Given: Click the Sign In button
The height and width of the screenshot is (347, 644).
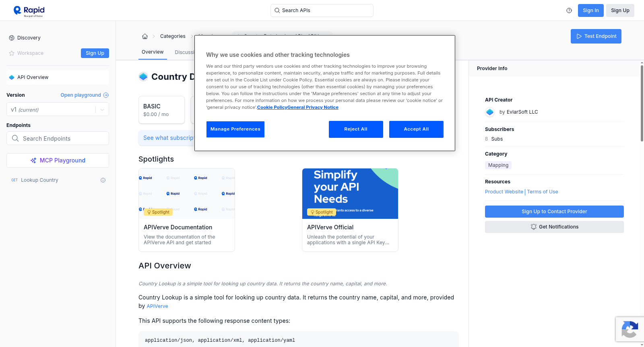Looking at the screenshot, I should pos(590,10).
